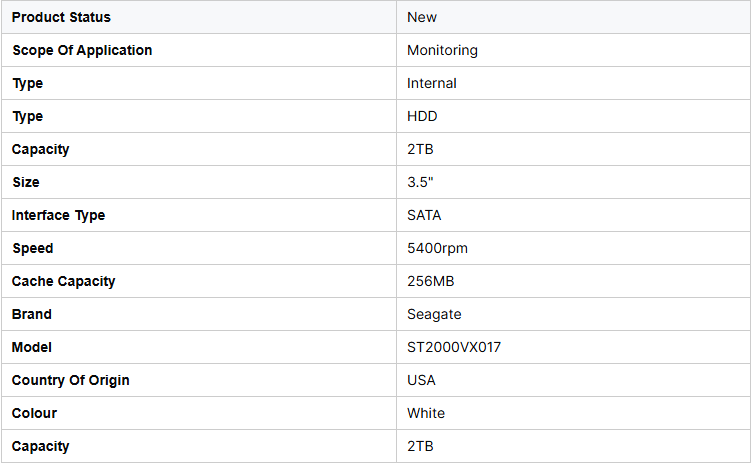Click the Size label cell

pos(26,182)
